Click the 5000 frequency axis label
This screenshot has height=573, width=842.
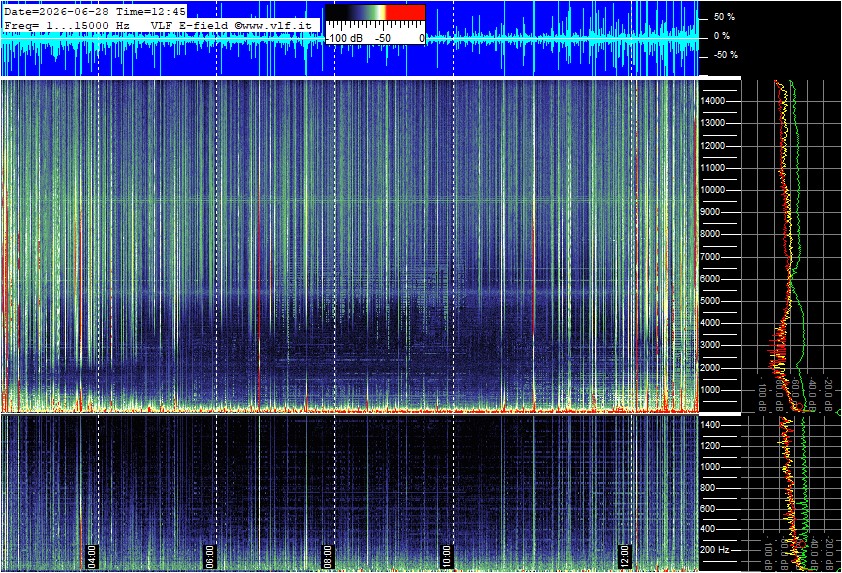710,301
